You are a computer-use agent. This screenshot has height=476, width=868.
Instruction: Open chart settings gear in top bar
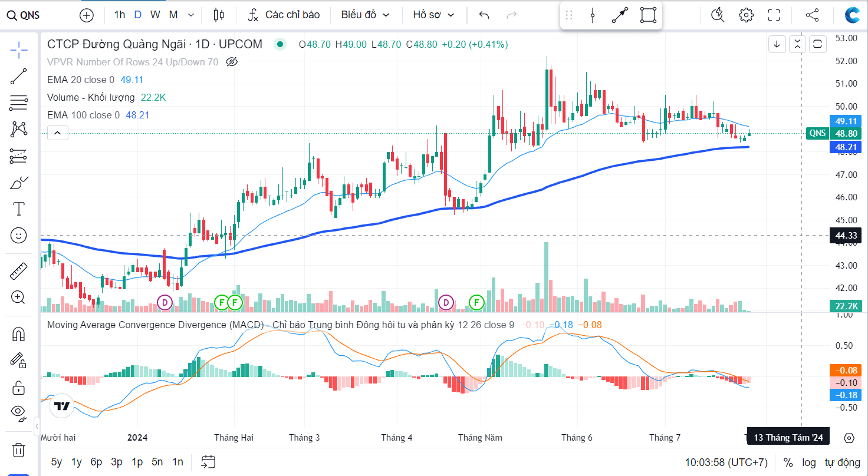[x=746, y=15]
